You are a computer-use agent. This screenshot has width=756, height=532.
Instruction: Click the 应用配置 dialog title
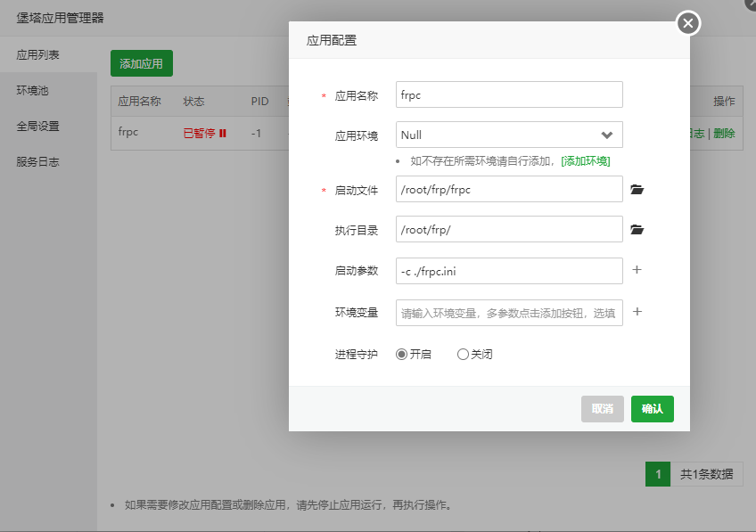(332, 40)
